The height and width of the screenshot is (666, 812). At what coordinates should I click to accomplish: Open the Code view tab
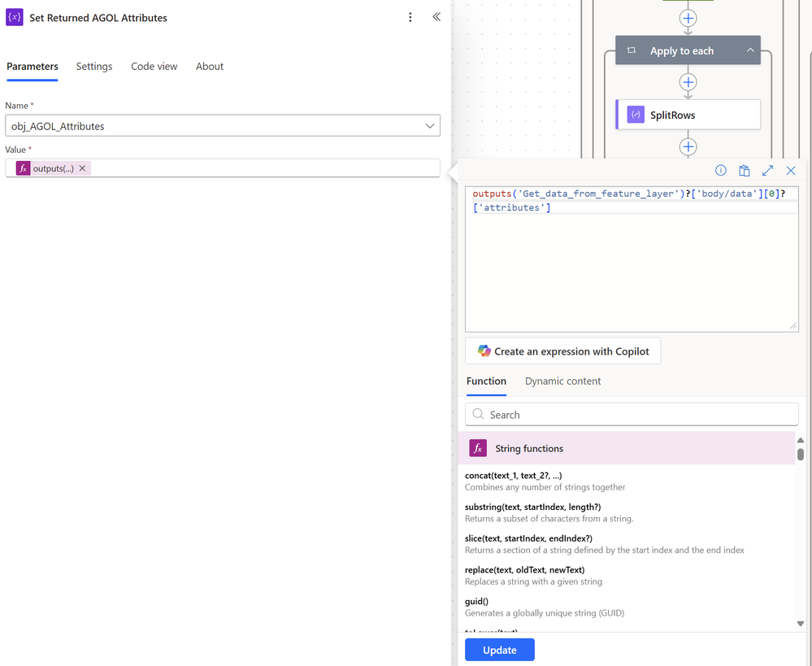(154, 67)
